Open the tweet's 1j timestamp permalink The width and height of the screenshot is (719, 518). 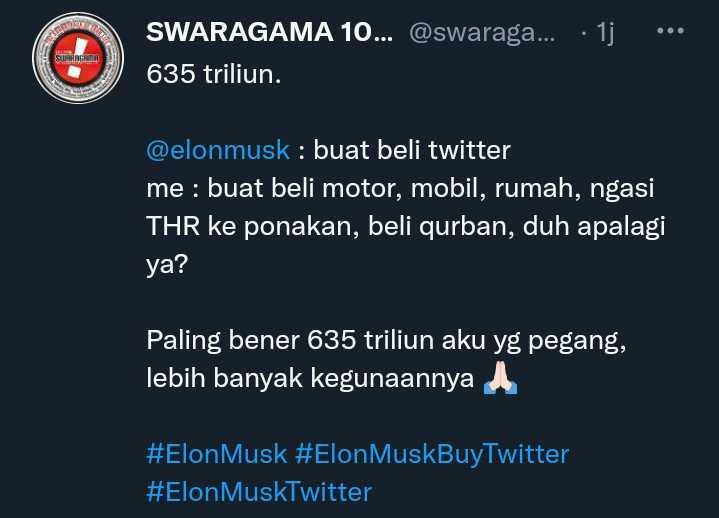605,33
